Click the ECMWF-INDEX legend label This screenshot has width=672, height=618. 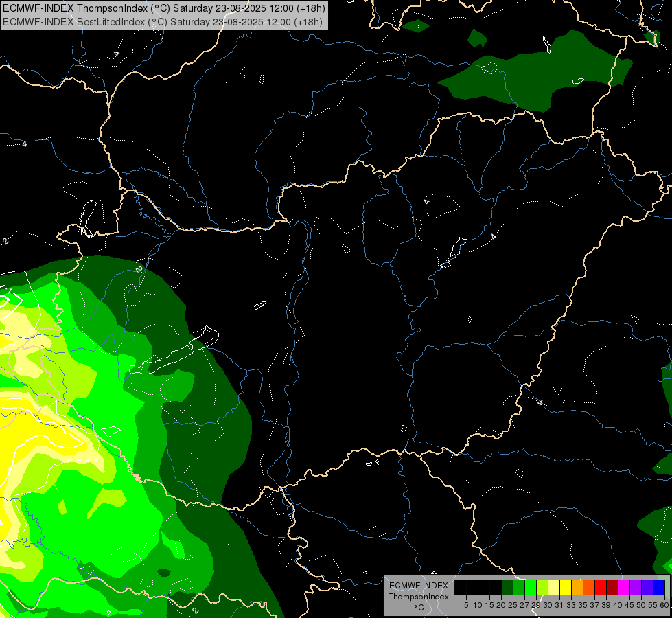coord(419,586)
